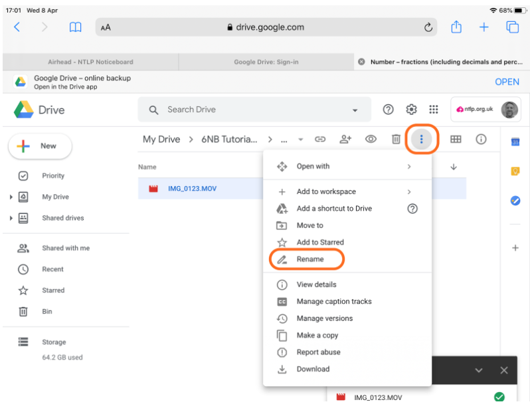Choose Report abuse
The image size is (530, 420).
[347, 352]
